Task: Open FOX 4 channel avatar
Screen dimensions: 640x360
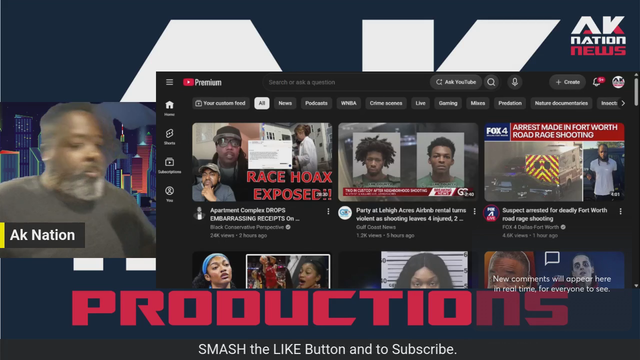Action: pyautogui.click(x=491, y=213)
